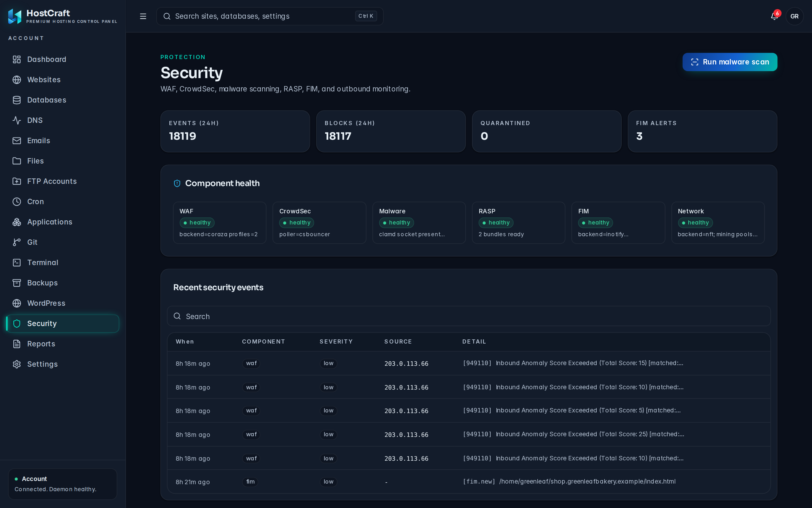Click the Settings gear icon
Screen dimensions: 812x508
click(17, 364)
